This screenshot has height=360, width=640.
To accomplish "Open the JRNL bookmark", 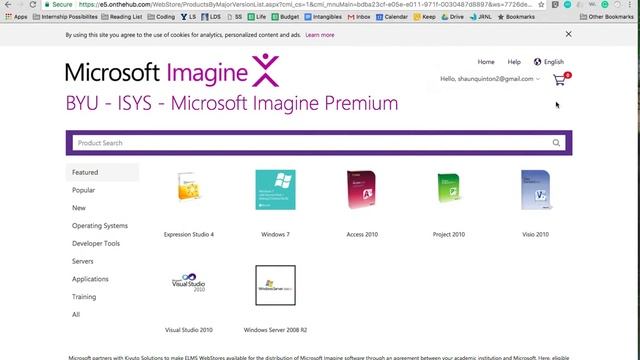I will click(481, 17).
